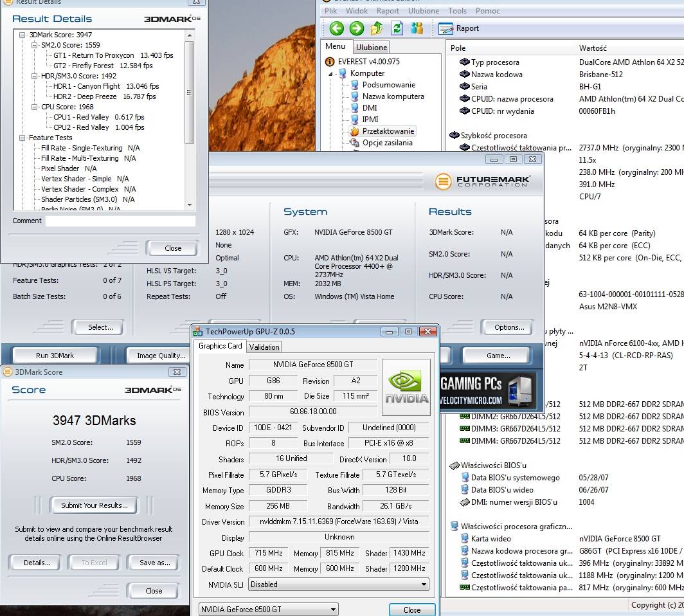
Task: Click the Data BIOS'u systemowego icon
Action: click(465, 478)
